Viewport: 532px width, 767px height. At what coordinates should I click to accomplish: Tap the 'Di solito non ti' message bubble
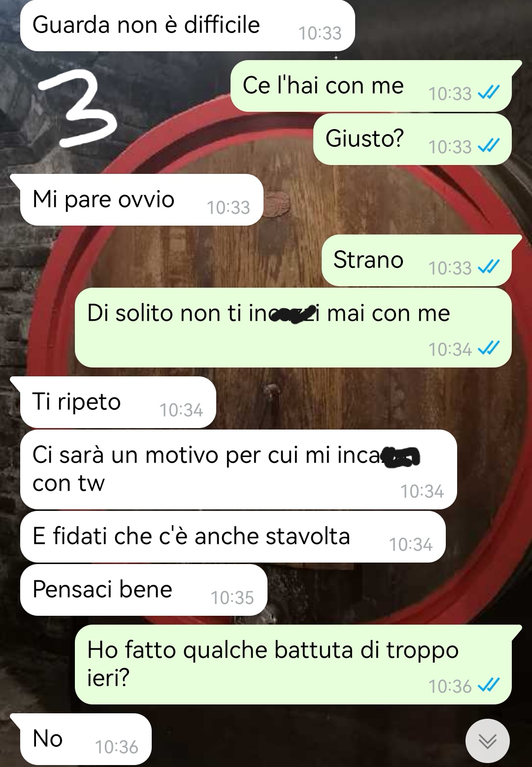pos(293,328)
